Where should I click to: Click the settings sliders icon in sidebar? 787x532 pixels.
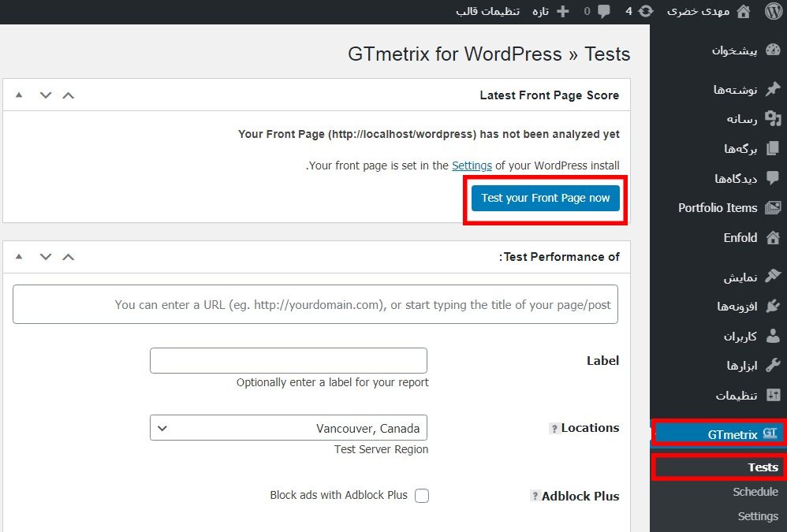tap(773, 395)
